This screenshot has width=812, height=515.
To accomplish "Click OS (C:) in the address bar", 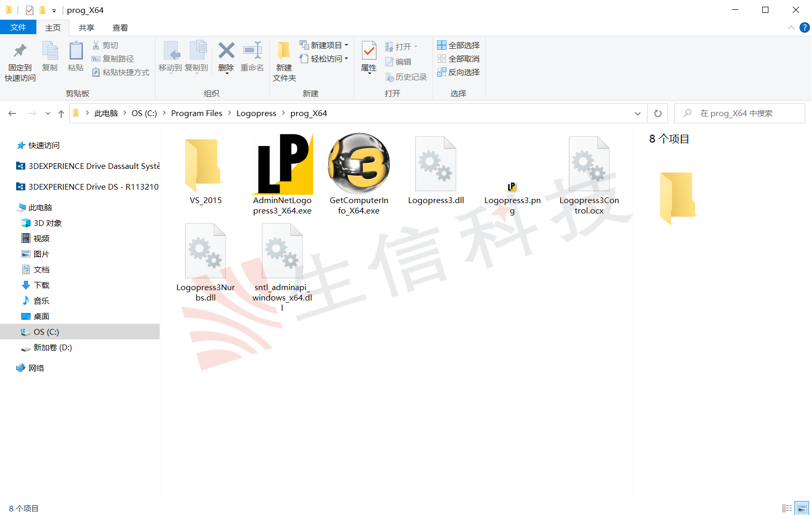I will tap(144, 113).
